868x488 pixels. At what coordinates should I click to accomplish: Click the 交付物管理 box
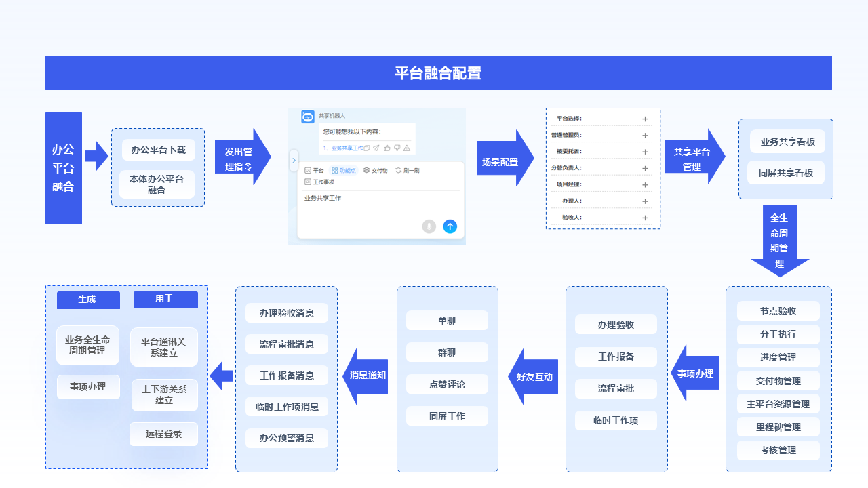click(x=778, y=380)
